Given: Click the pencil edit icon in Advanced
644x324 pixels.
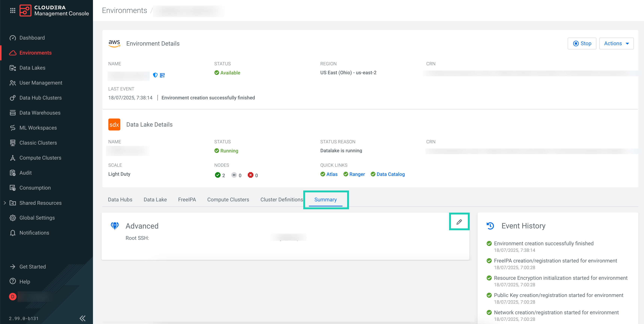Looking at the screenshot, I should (x=459, y=222).
